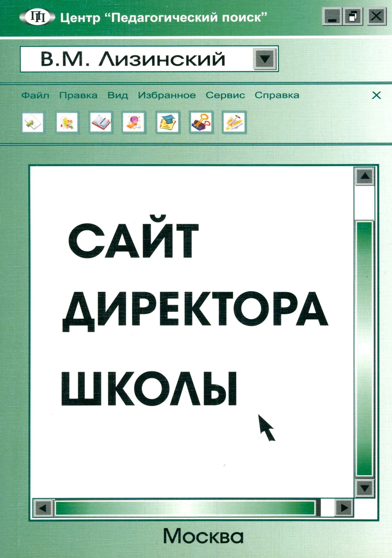Expand the В.М. Лизинский dropdown arrow
The image size is (392, 558).
point(265,59)
